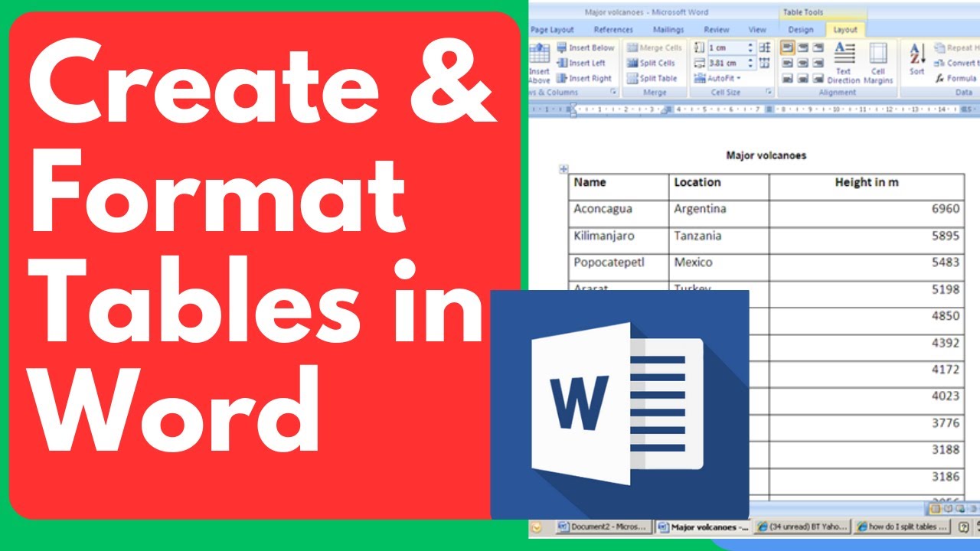Open the AutoFit dropdown
This screenshot has height=551, width=980.
[x=717, y=78]
